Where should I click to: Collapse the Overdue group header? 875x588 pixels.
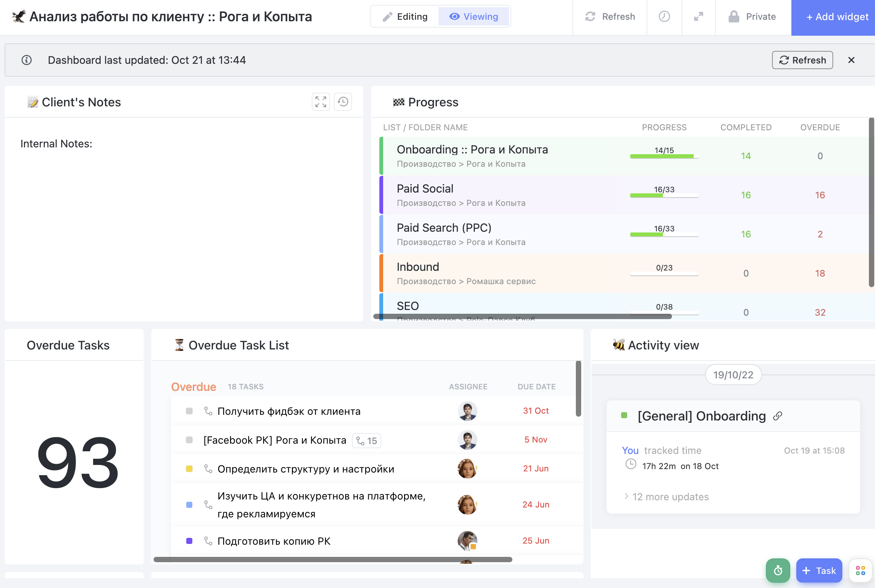(193, 387)
